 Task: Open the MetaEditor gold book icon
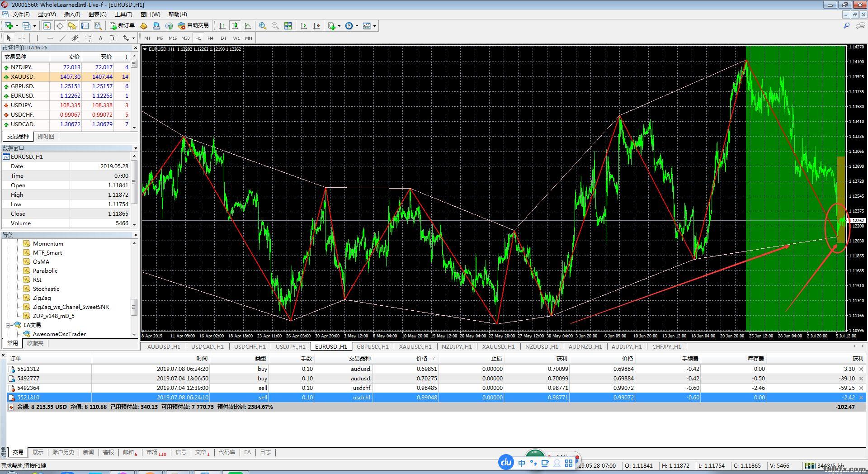click(144, 26)
